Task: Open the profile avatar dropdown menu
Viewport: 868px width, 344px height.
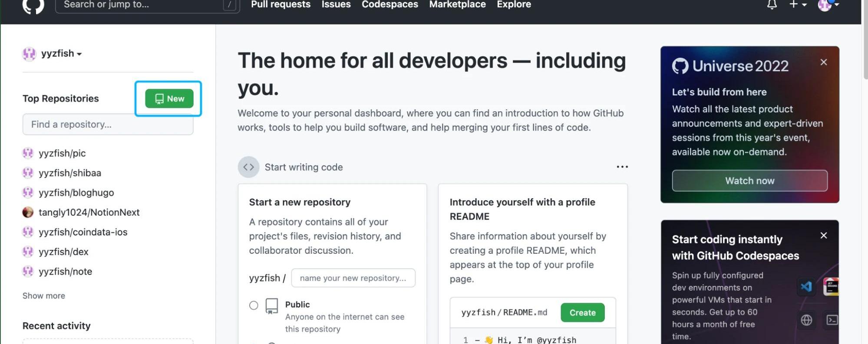Action: click(828, 5)
